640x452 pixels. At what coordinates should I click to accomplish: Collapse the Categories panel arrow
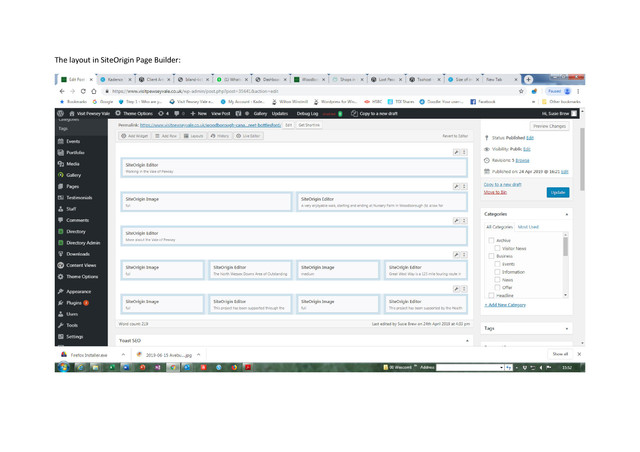point(567,214)
